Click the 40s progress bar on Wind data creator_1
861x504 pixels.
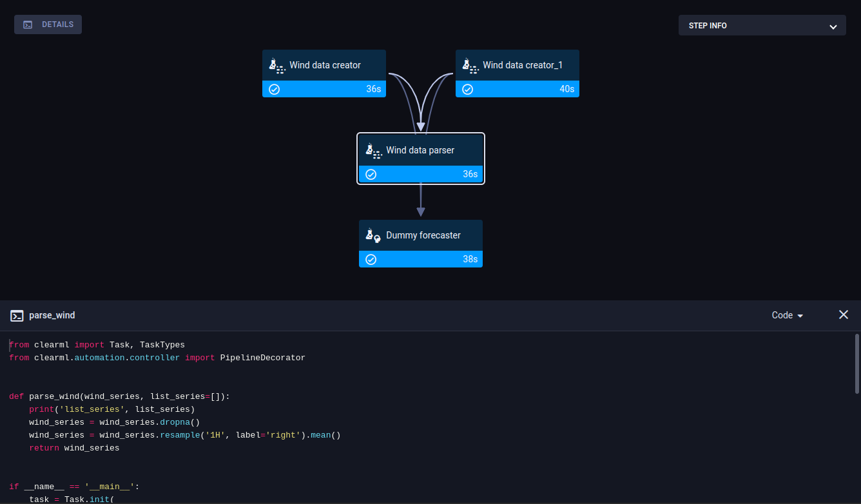[x=518, y=89]
